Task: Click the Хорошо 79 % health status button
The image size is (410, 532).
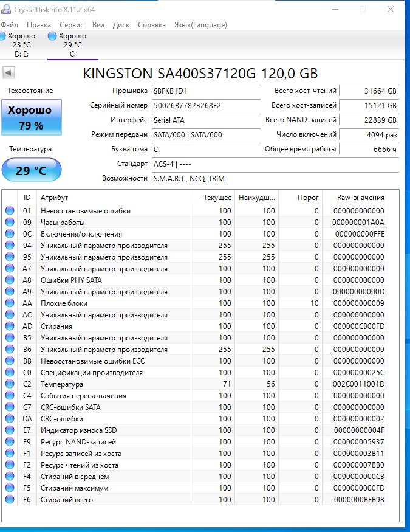Action: click(x=32, y=117)
